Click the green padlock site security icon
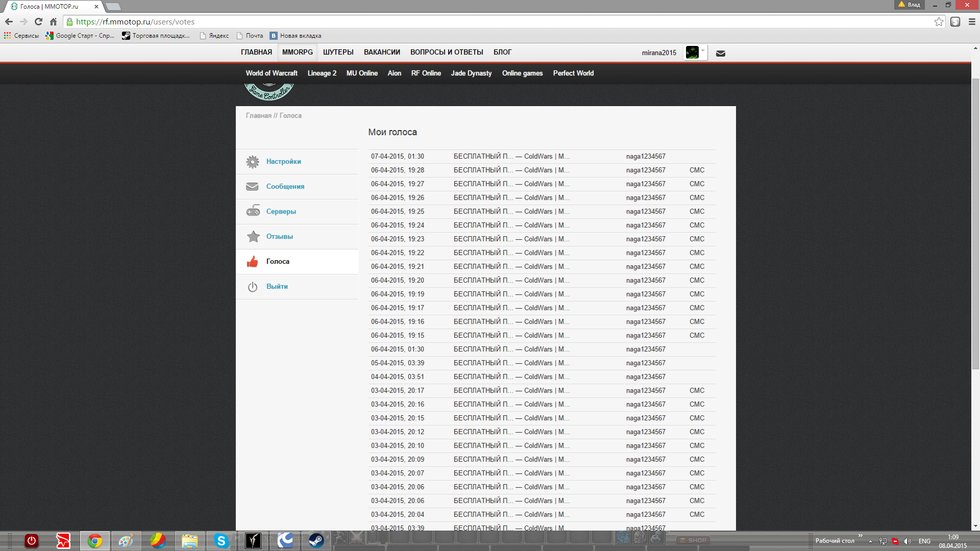This screenshot has width=980, height=551. coord(70,21)
